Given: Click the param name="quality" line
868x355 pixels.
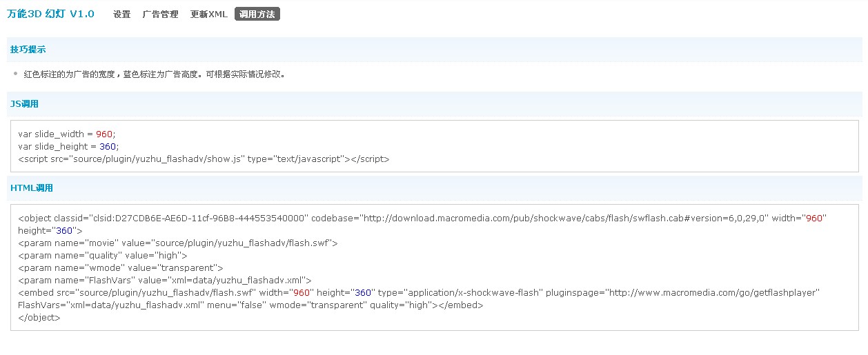Looking at the screenshot, I should click(x=103, y=255).
